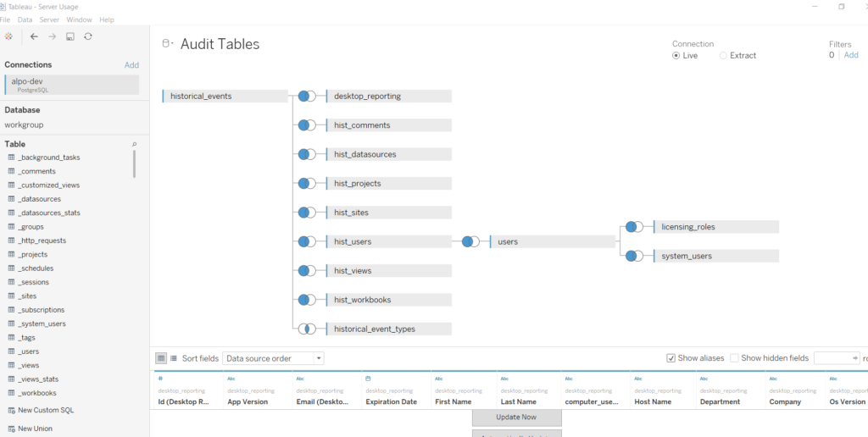The image size is (868, 437).
Task: Click the join icon before licensing_roles
Action: [x=633, y=227]
